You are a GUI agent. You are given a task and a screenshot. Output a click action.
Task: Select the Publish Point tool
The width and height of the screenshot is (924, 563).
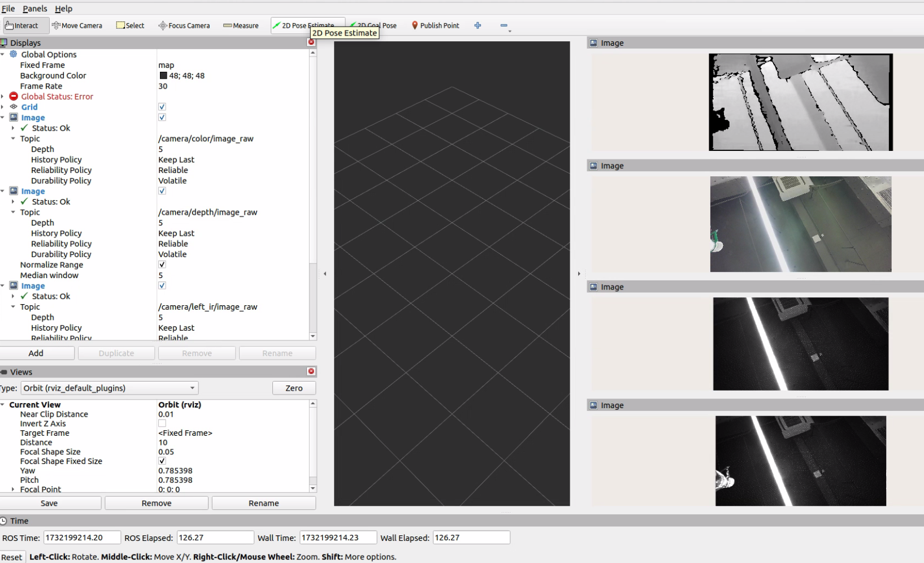point(435,25)
